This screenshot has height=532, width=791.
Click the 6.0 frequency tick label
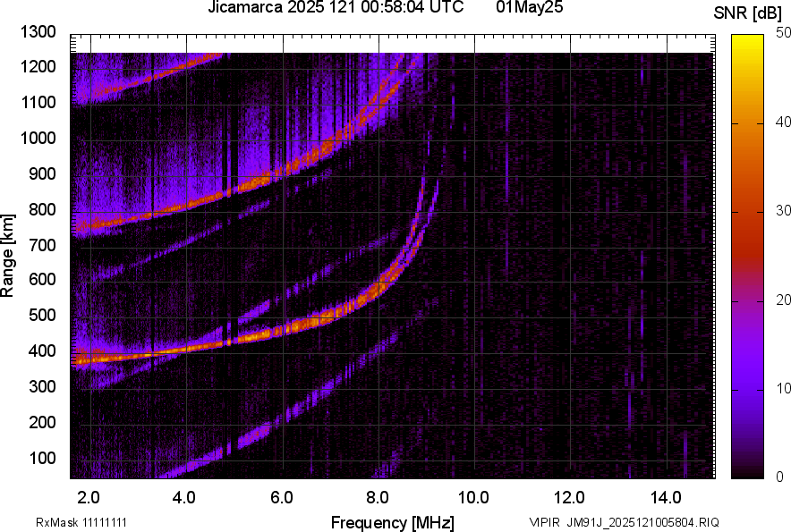pos(282,498)
